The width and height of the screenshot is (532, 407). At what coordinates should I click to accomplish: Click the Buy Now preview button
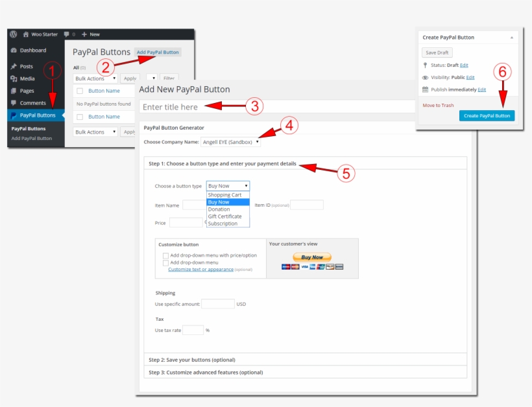tap(312, 257)
